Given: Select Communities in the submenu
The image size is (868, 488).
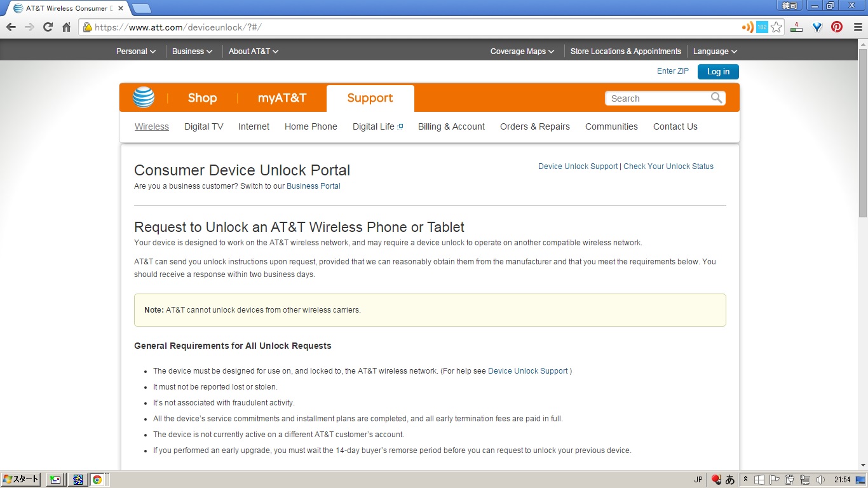Looking at the screenshot, I should point(611,126).
